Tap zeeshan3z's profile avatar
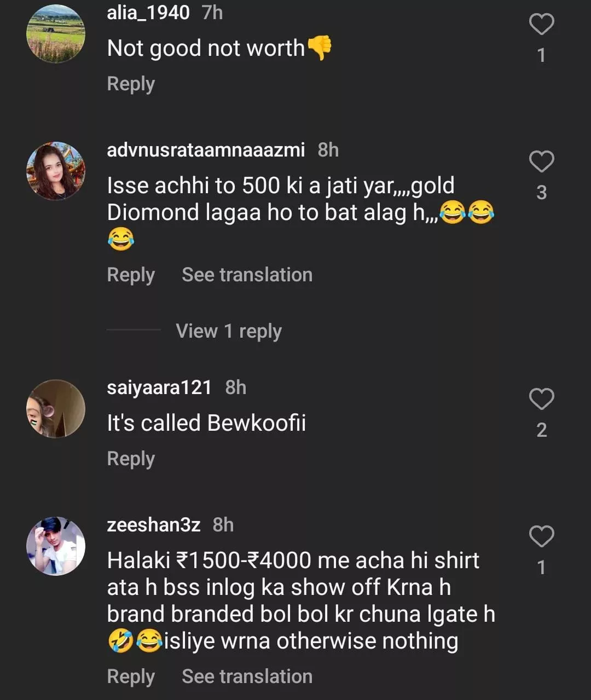Screen dimensions: 591x700 click(x=56, y=546)
